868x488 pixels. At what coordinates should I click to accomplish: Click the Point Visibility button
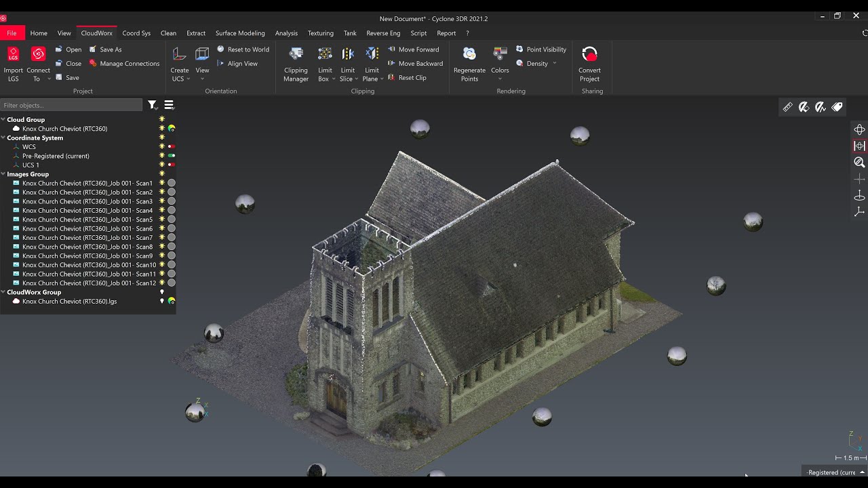click(541, 49)
